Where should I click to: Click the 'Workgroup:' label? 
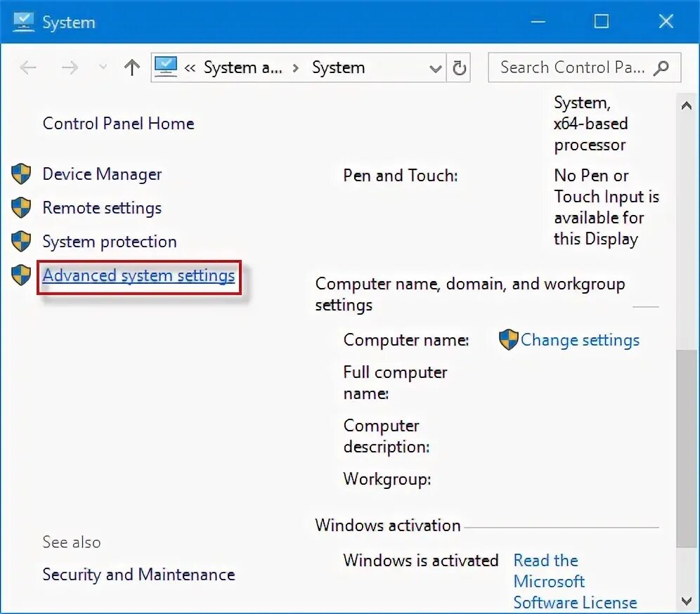[x=387, y=479]
